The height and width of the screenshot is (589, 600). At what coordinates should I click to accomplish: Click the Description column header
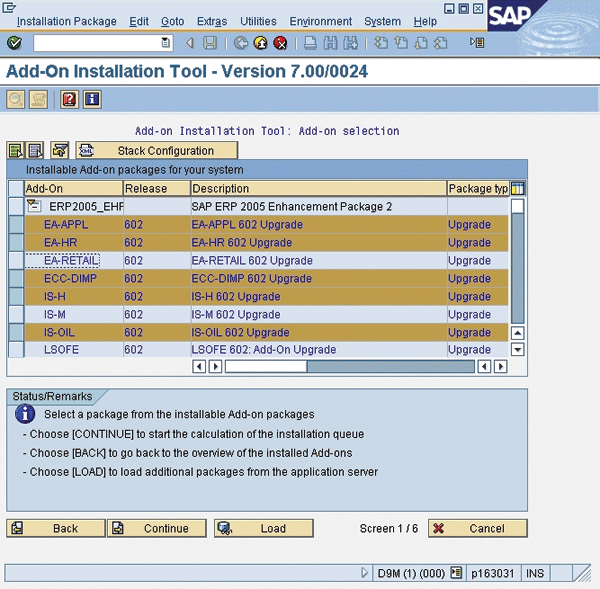point(319,188)
